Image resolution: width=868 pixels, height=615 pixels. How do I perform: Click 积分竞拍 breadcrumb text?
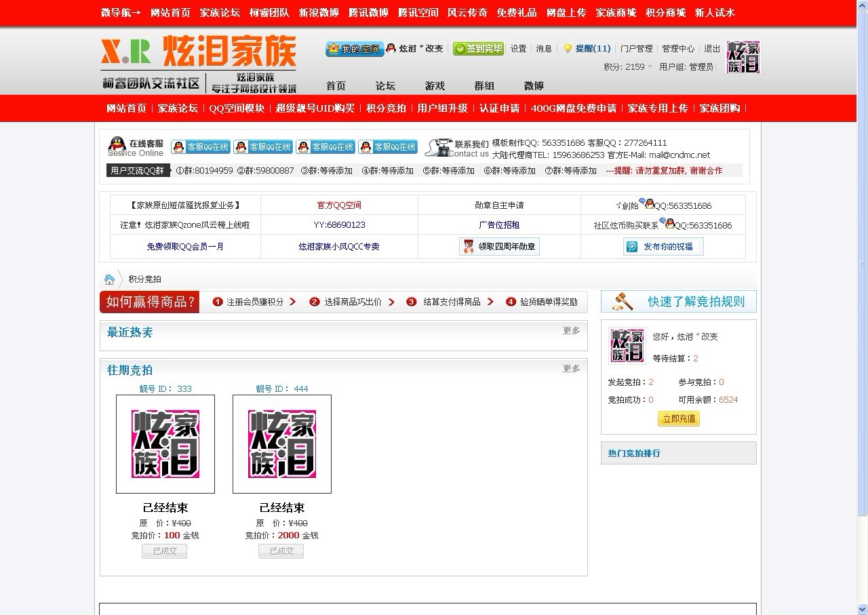(x=144, y=279)
